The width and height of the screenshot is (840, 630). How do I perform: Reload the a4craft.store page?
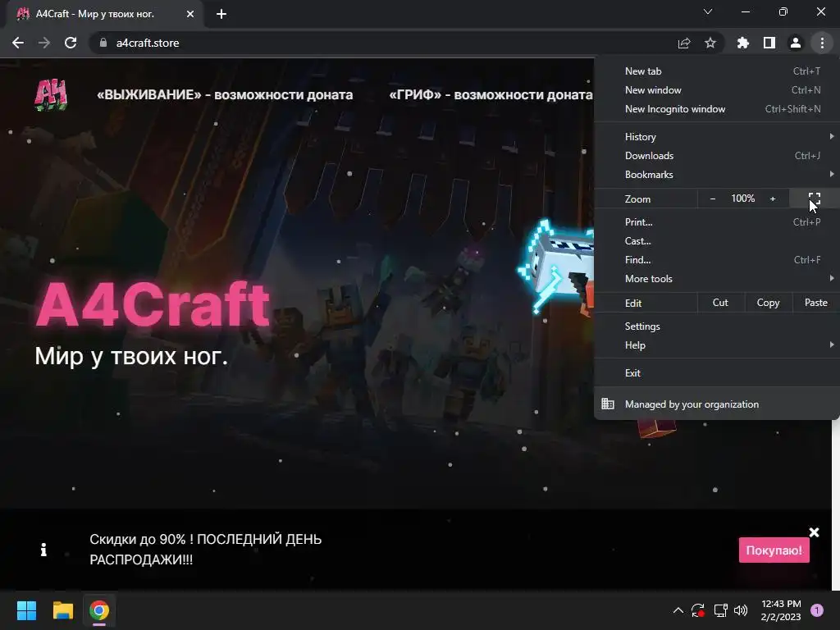pyautogui.click(x=71, y=43)
